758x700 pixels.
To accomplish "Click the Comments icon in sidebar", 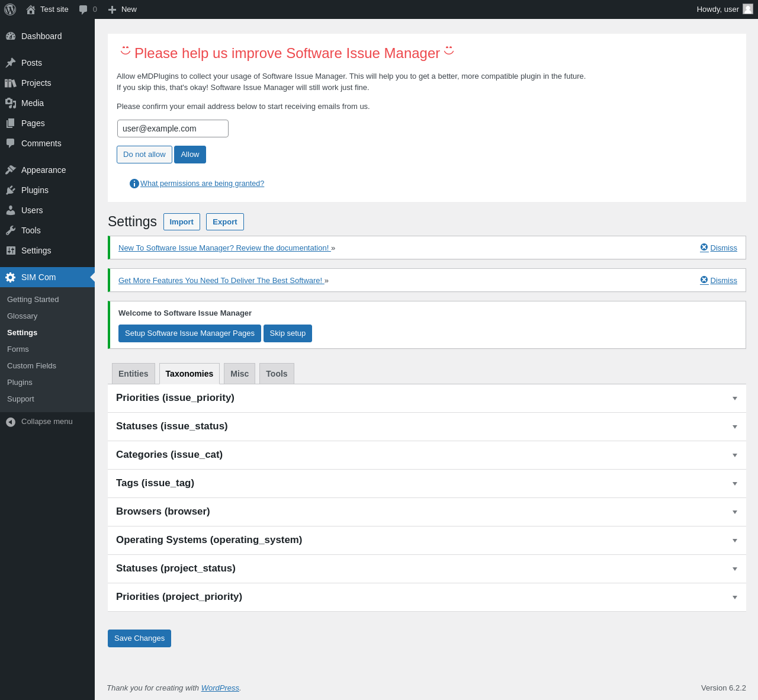I will (x=11, y=143).
